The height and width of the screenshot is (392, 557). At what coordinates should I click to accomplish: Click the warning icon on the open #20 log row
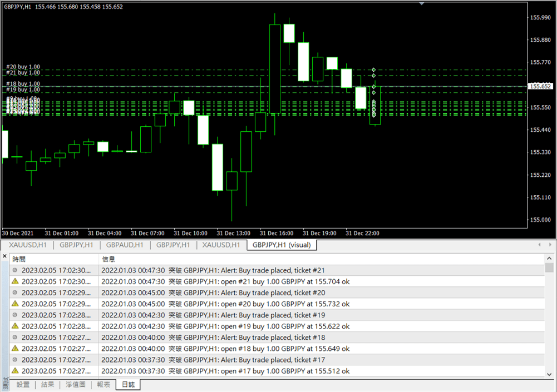coord(16,304)
